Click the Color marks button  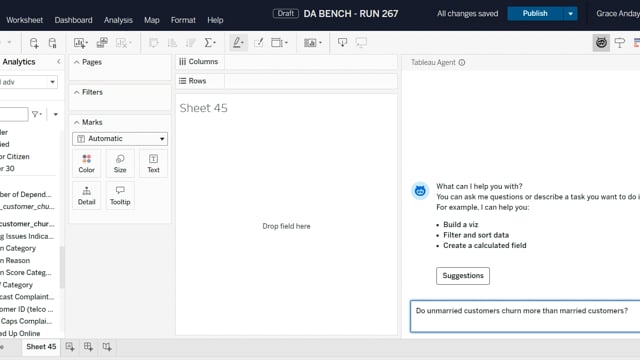click(87, 164)
